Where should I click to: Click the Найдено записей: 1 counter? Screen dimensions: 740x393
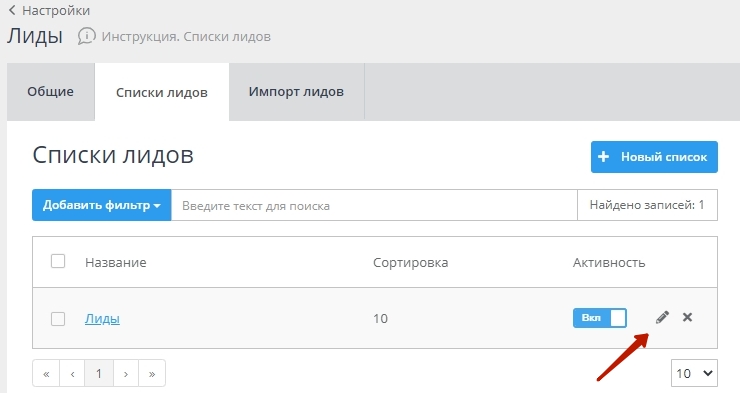pyautogui.click(x=647, y=205)
